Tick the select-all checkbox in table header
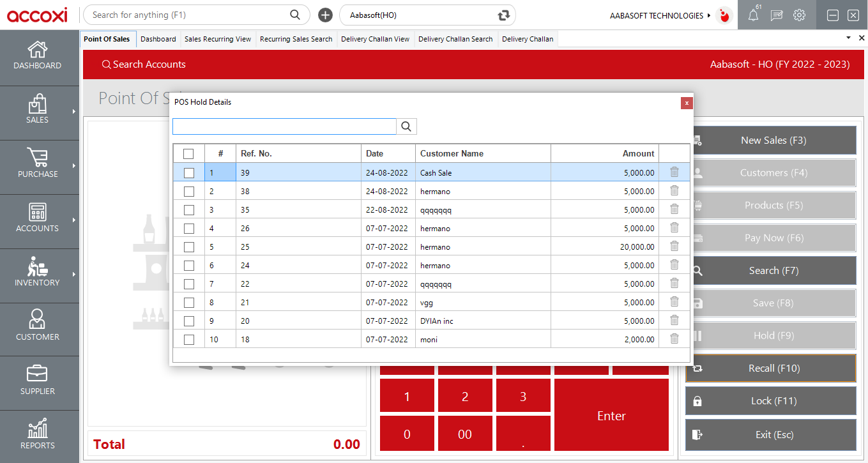868x463 pixels. coord(188,153)
